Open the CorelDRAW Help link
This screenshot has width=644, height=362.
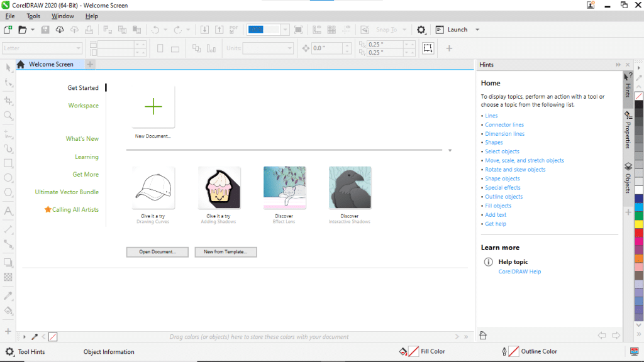point(519,271)
